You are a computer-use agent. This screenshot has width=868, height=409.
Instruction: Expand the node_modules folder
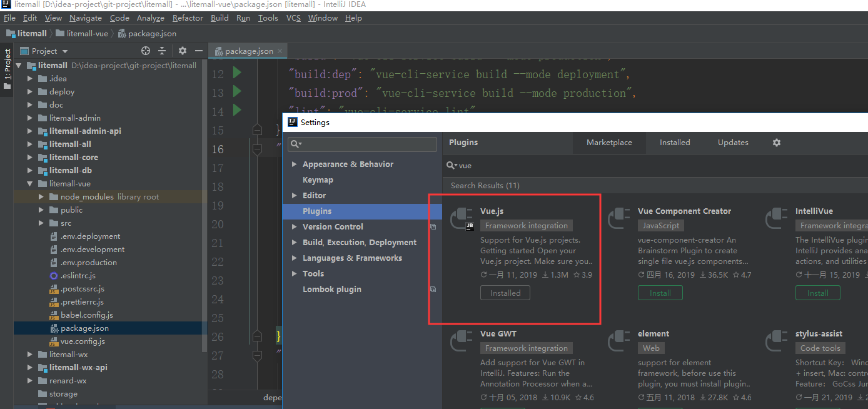[41, 197]
